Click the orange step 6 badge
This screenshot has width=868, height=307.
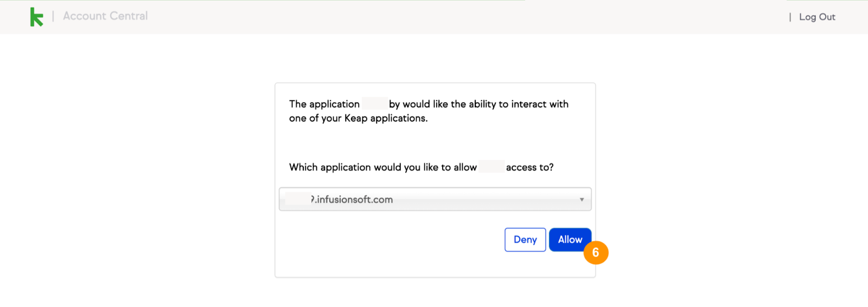[596, 253]
